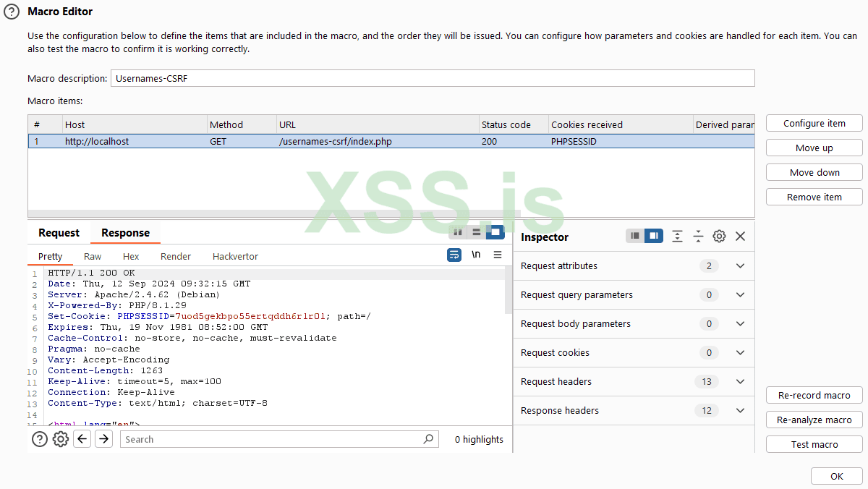Open the Render view tab

point(176,256)
